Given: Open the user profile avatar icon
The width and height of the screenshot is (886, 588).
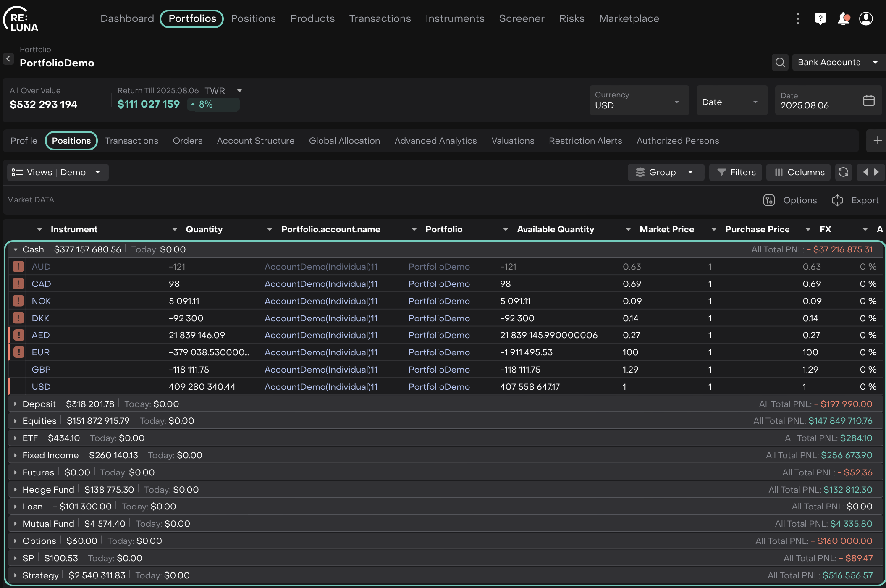Looking at the screenshot, I should pos(866,18).
